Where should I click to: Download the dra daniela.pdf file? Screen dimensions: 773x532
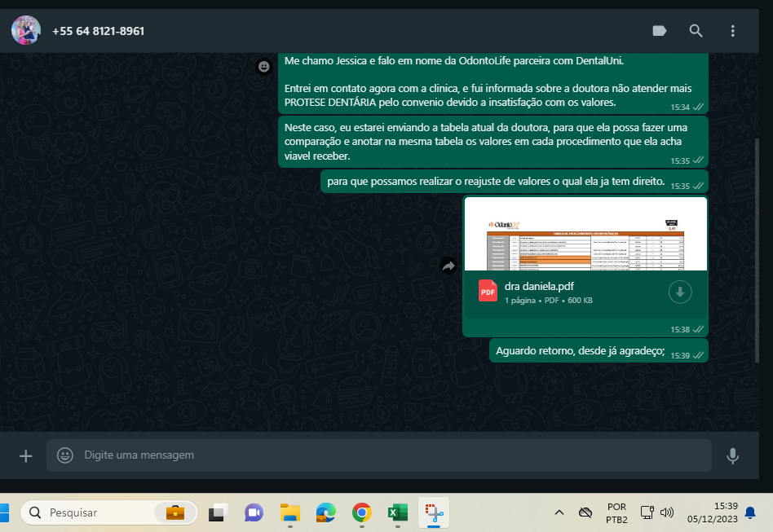coord(679,292)
